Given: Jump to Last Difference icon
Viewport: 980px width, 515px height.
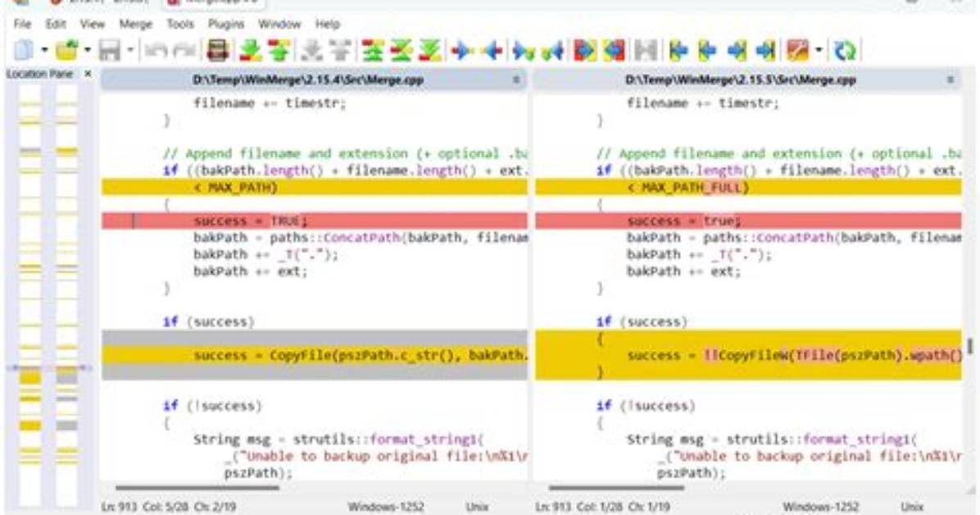Looking at the screenshot, I should (431, 50).
